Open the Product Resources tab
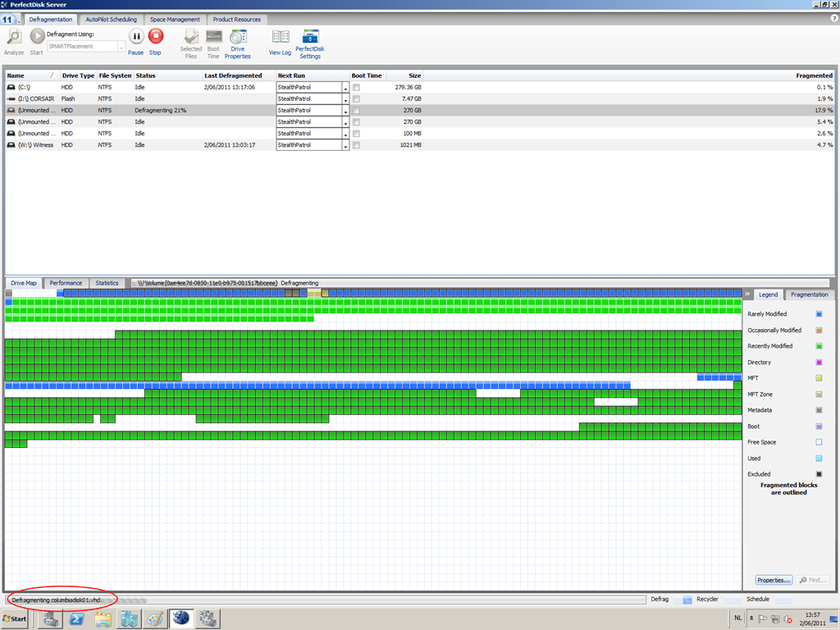Screen dimensions: 840x630 [237, 20]
